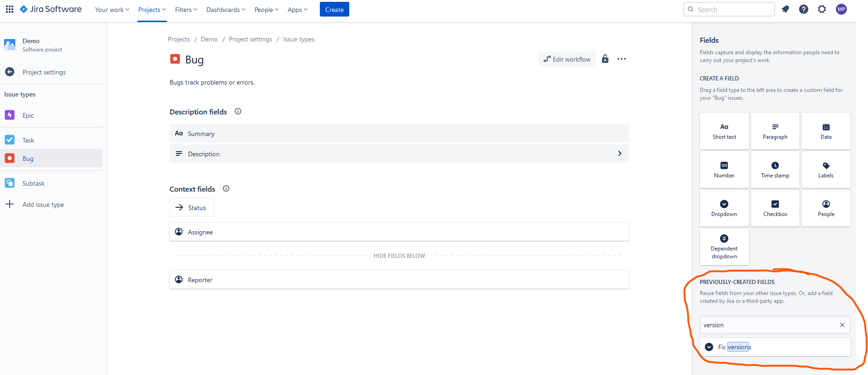The height and width of the screenshot is (375, 868).
Task: Select the Paragraph field type
Action: (775, 131)
